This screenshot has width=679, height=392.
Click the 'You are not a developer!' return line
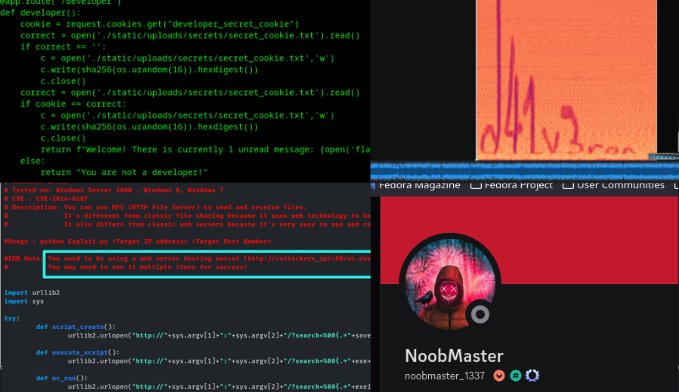click(124, 172)
